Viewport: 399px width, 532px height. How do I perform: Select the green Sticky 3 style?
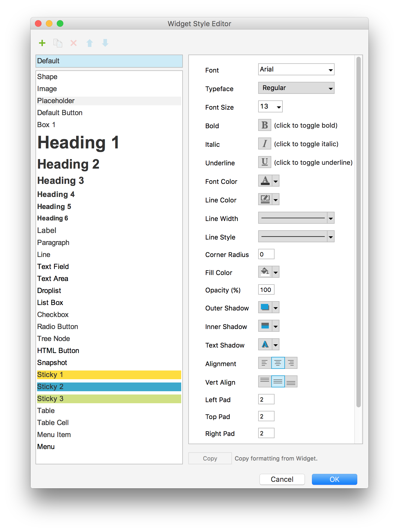point(109,399)
